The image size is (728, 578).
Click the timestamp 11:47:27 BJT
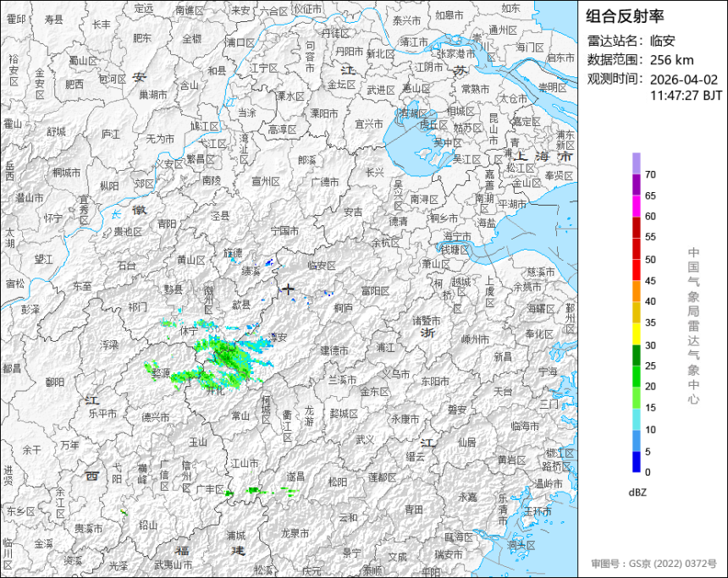[x=687, y=96]
